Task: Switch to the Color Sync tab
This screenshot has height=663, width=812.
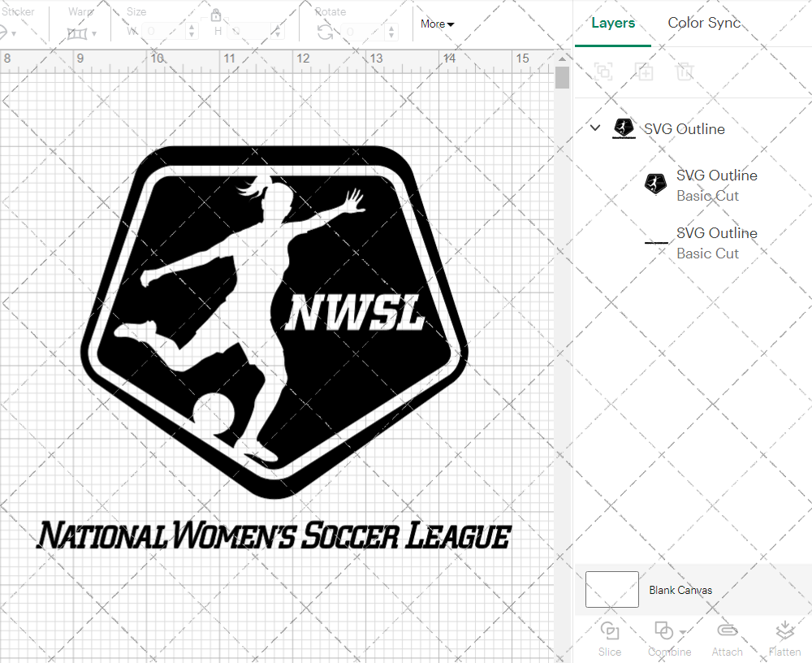Action: [704, 23]
